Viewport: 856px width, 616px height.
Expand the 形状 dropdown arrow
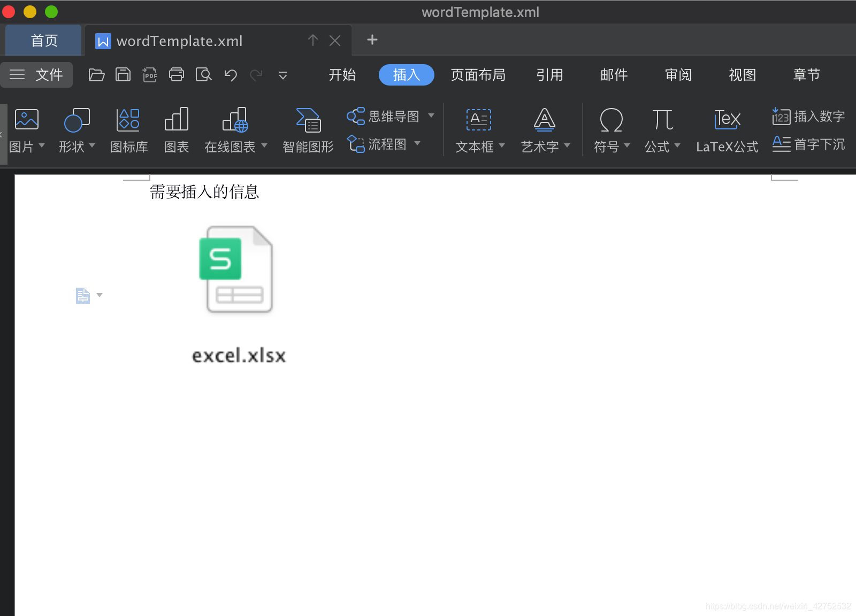pyautogui.click(x=92, y=145)
